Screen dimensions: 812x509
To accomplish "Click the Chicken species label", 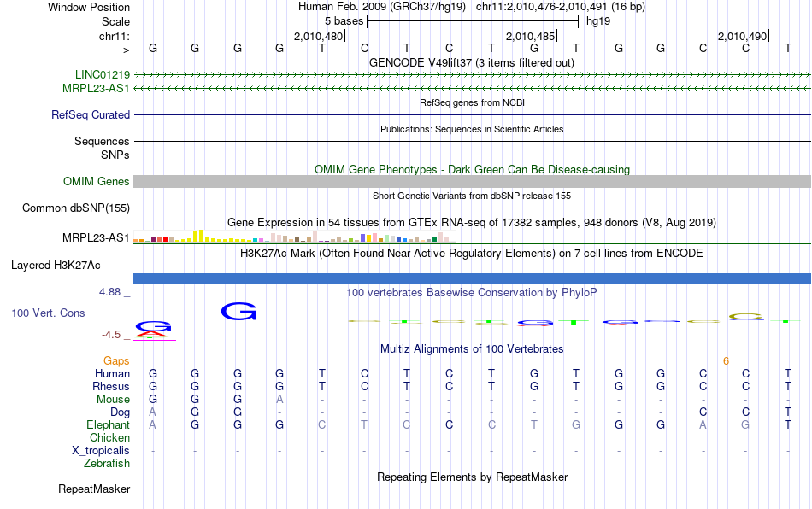I will (x=109, y=437).
